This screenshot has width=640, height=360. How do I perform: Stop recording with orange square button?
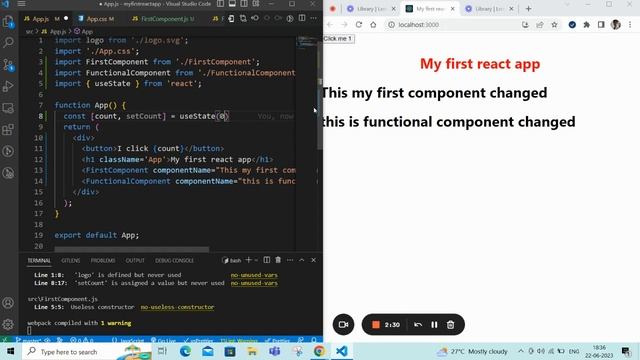(x=376, y=325)
